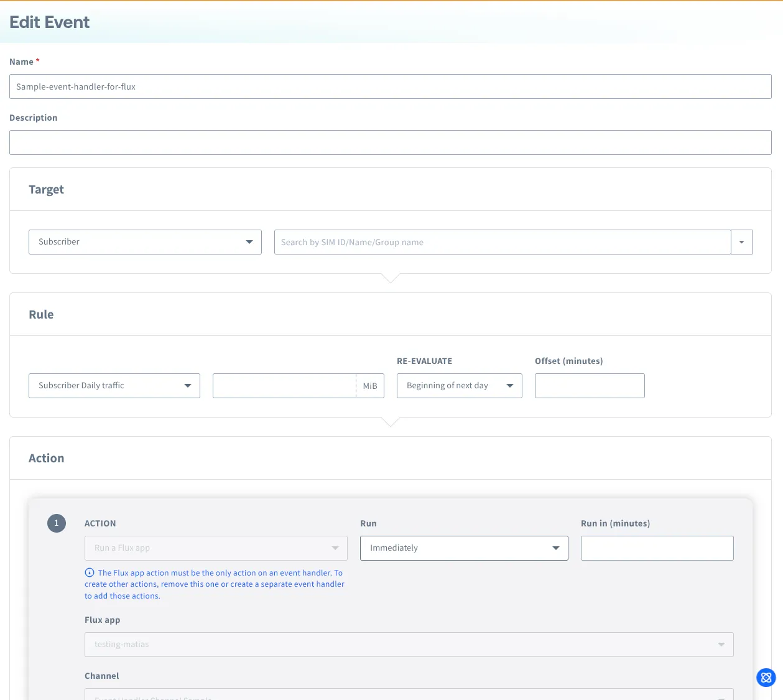
Task: Click the Flux app action notice text
Action: pyautogui.click(x=215, y=584)
